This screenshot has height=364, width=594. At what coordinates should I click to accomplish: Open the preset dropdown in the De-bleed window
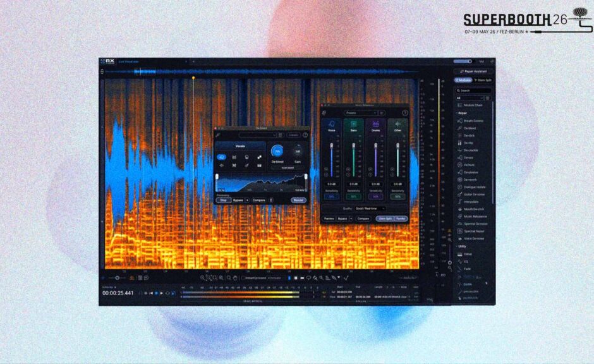pyautogui.click(x=258, y=135)
